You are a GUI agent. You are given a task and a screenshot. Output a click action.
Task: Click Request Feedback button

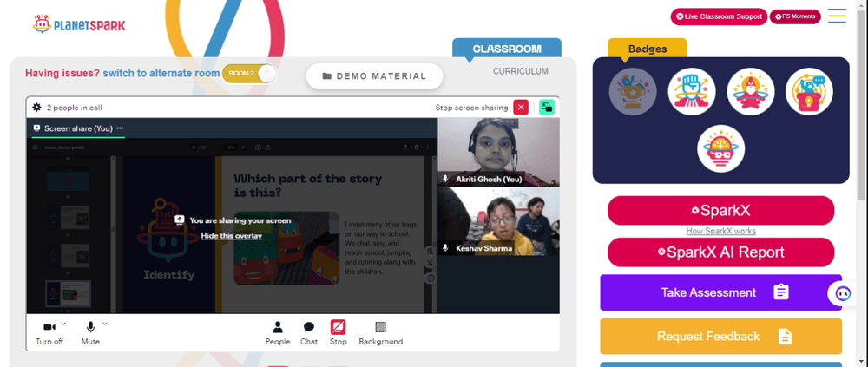coord(720,336)
